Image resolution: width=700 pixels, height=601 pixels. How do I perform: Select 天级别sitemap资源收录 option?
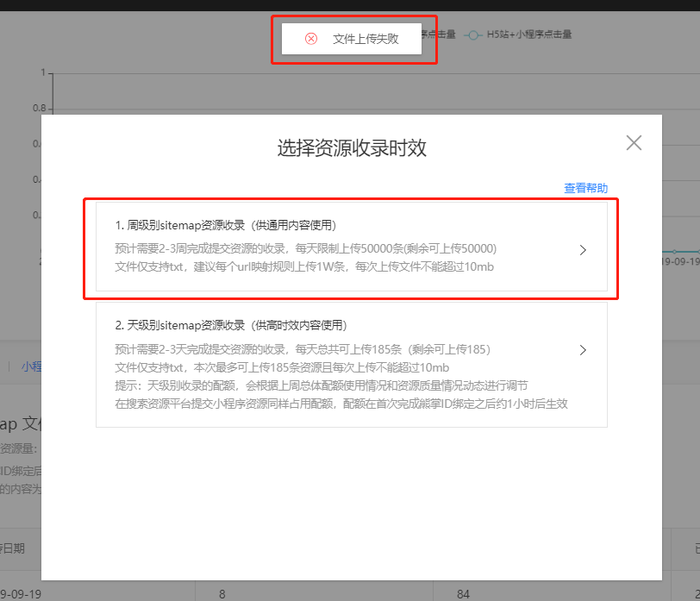352,365
